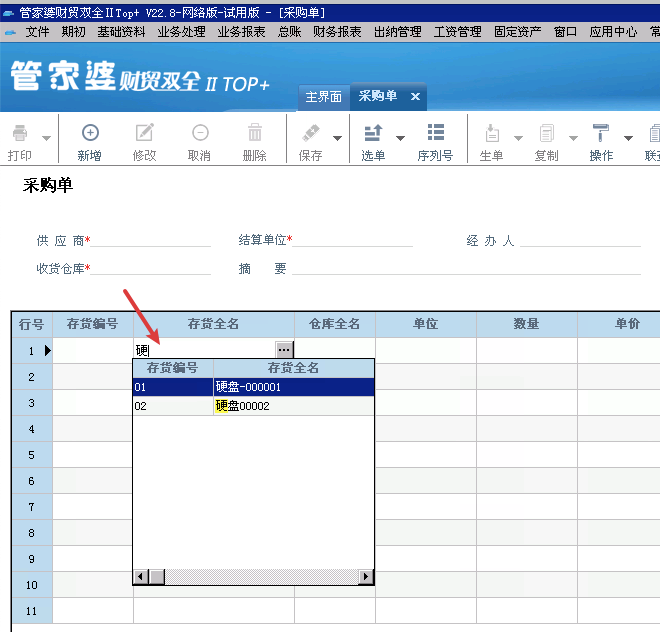The width and height of the screenshot is (660, 632).
Task: Expand the 选单 dropdown arrow
Action: [400, 138]
